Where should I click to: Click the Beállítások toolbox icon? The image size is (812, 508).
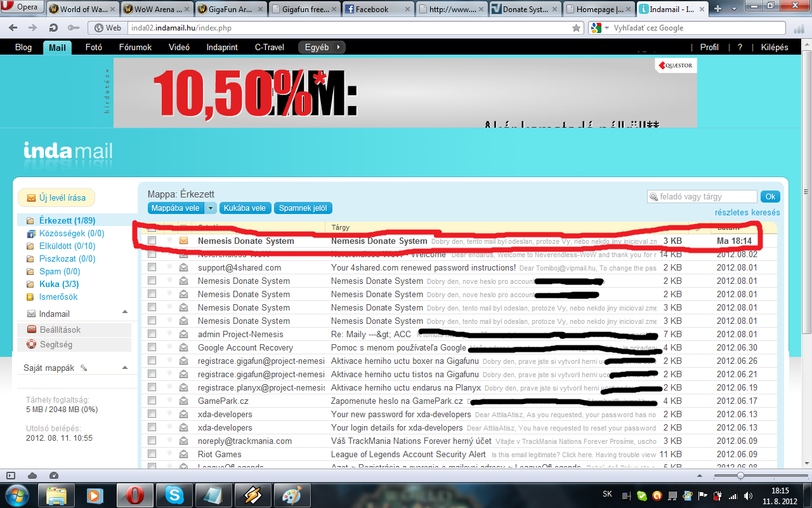click(32, 330)
